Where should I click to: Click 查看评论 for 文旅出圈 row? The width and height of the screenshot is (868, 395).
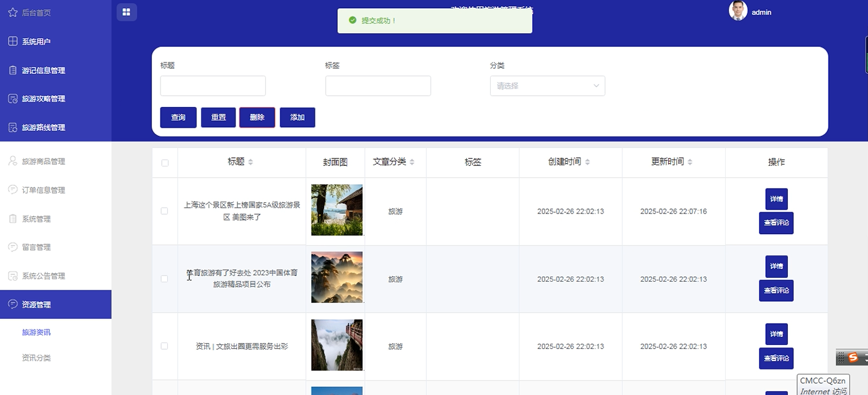[776, 358]
